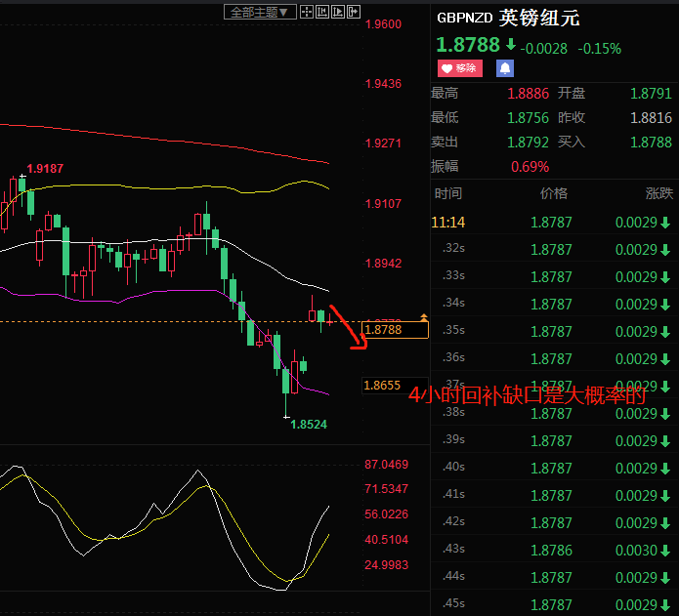Click the 移除 favorite button
679x616 pixels.
460,68
